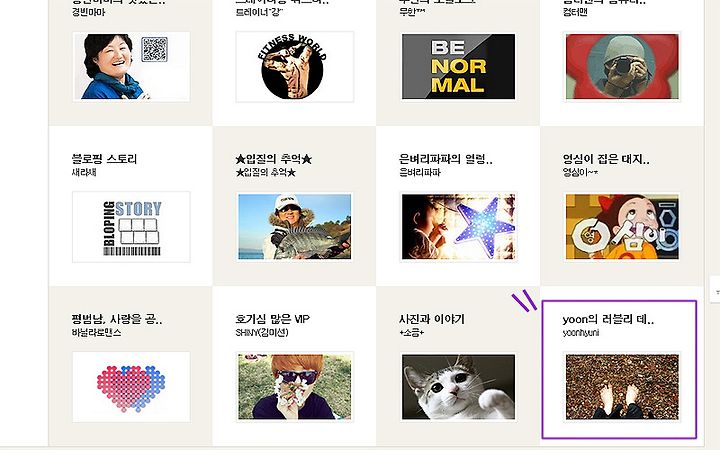The height and width of the screenshot is (450, 720).
Task: Open the white cat photo thumbnail
Action: (x=458, y=387)
